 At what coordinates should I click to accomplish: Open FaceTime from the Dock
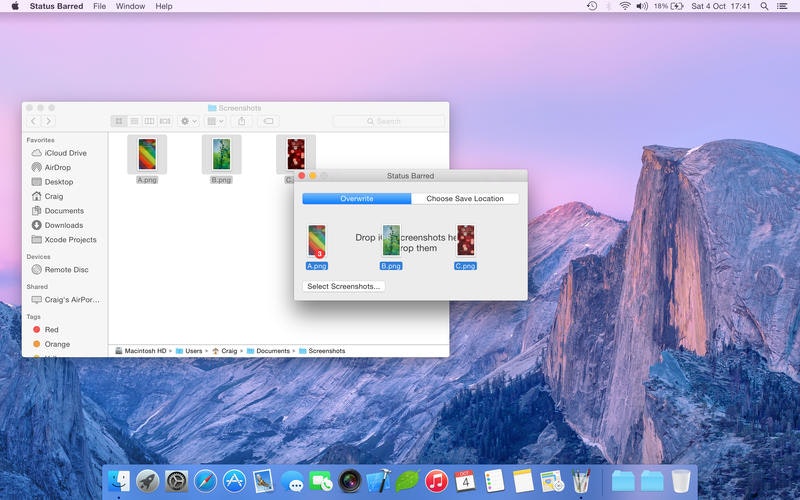(x=321, y=481)
